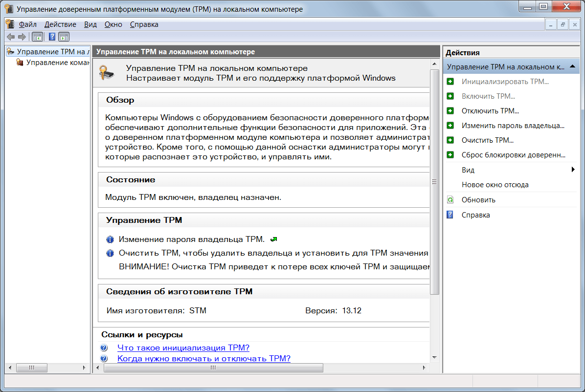
Task: Toggle the console tree pane toolbar icon
Action: click(x=37, y=37)
